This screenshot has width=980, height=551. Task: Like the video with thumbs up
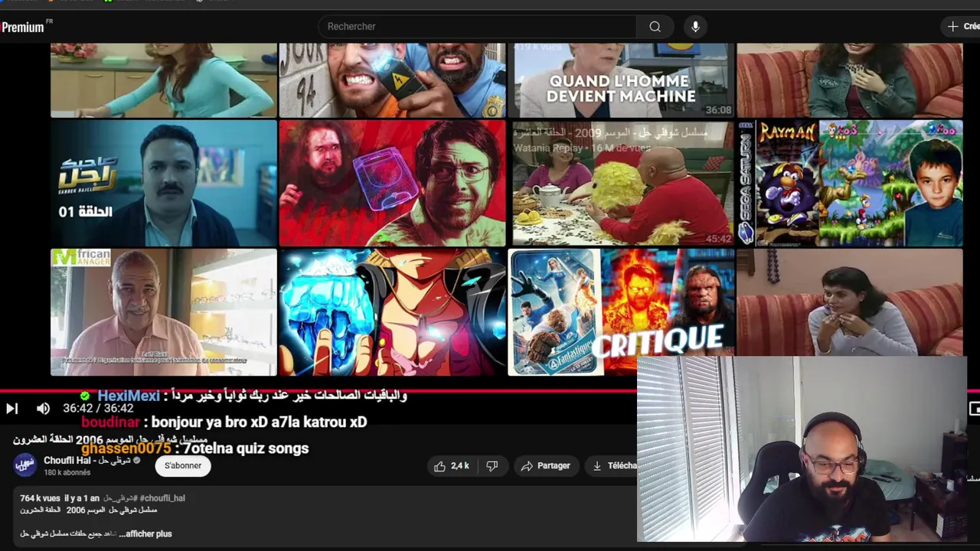(x=452, y=466)
